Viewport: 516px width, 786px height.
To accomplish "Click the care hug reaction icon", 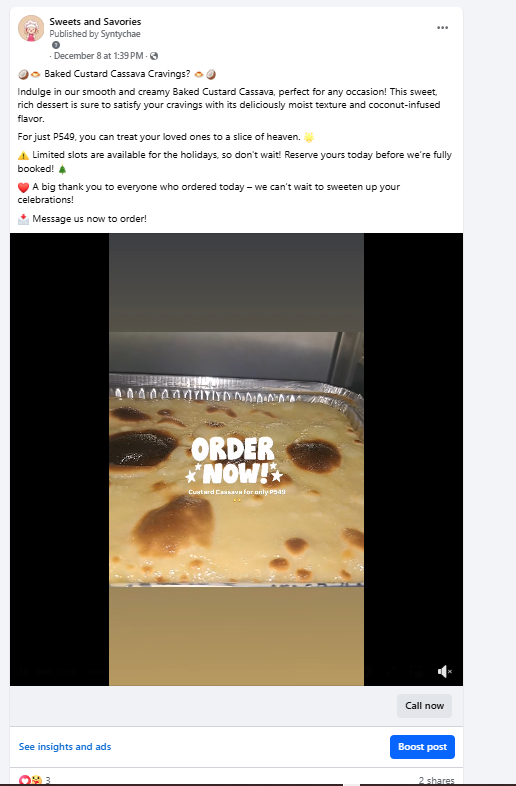I will coord(36,780).
